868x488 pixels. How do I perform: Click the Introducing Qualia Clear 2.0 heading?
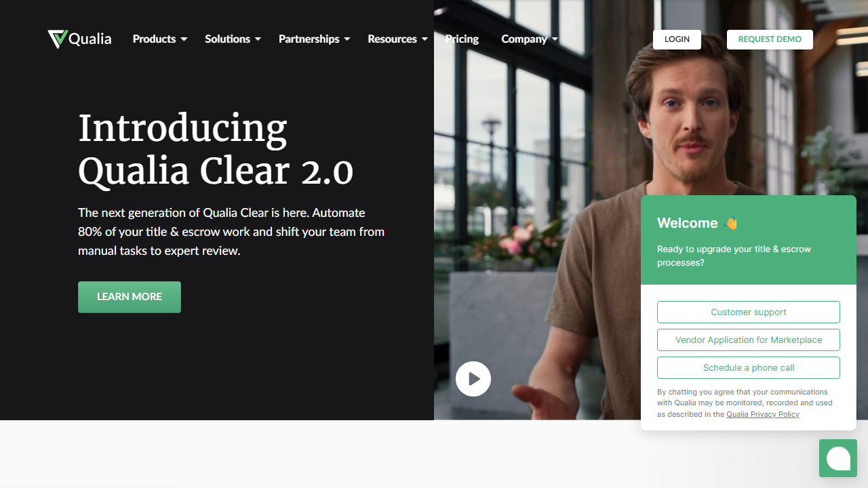[x=216, y=149]
